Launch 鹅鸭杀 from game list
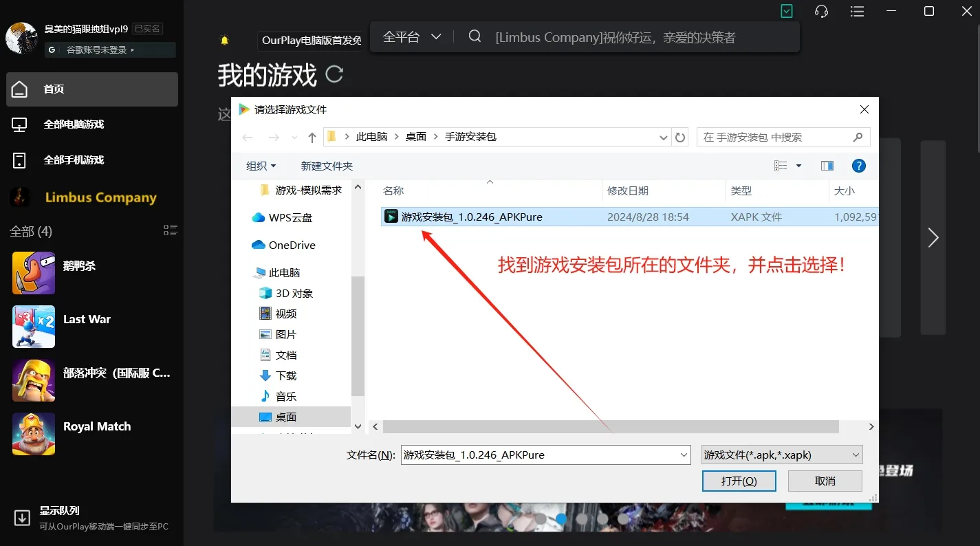Screen dimensions: 980x546 point(92,272)
